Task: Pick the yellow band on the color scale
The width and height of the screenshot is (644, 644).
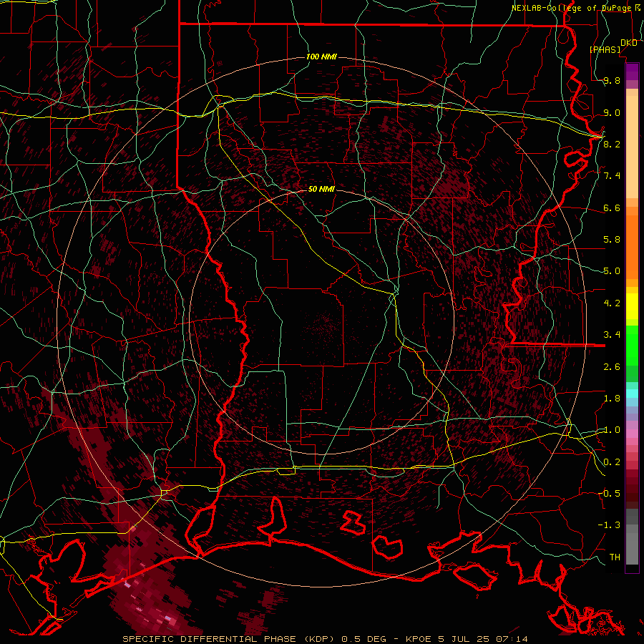Action: (632, 306)
